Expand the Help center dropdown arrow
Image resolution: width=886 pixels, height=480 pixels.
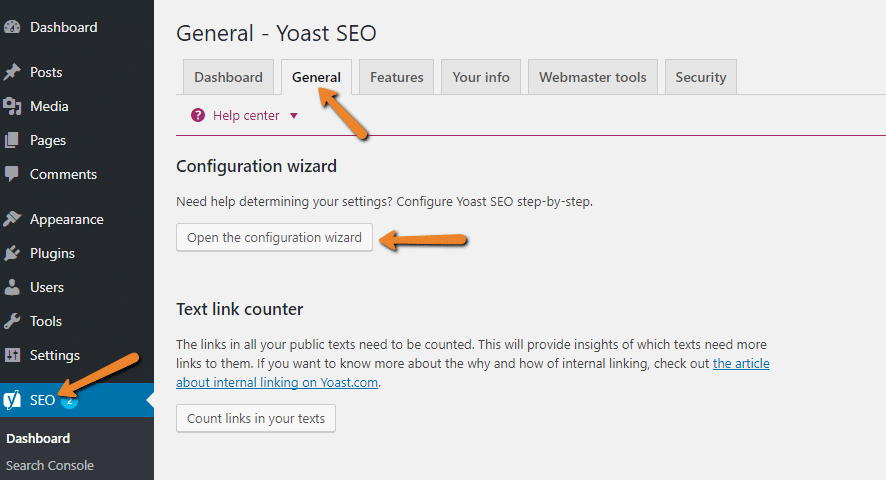[x=294, y=116]
